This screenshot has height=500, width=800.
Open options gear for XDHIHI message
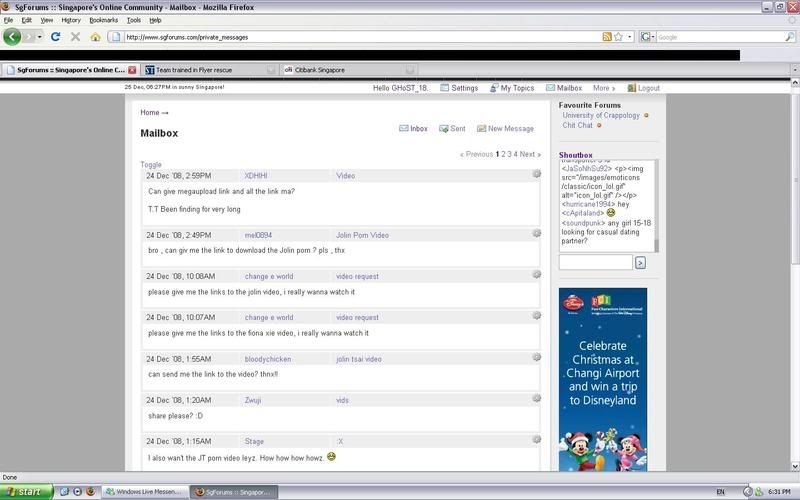[x=536, y=174]
